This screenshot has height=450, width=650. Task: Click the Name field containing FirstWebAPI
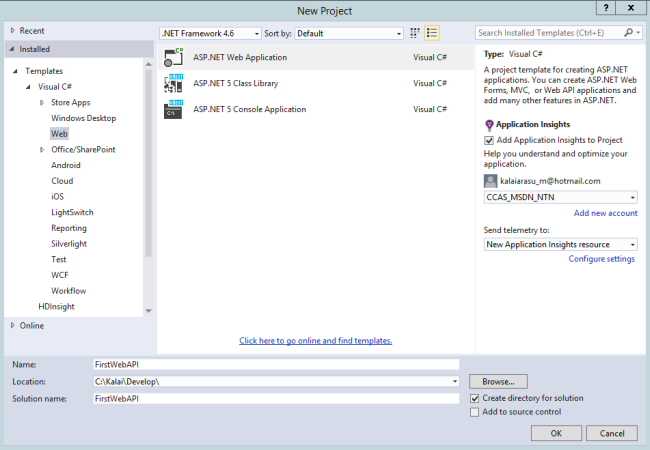(x=276, y=365)
